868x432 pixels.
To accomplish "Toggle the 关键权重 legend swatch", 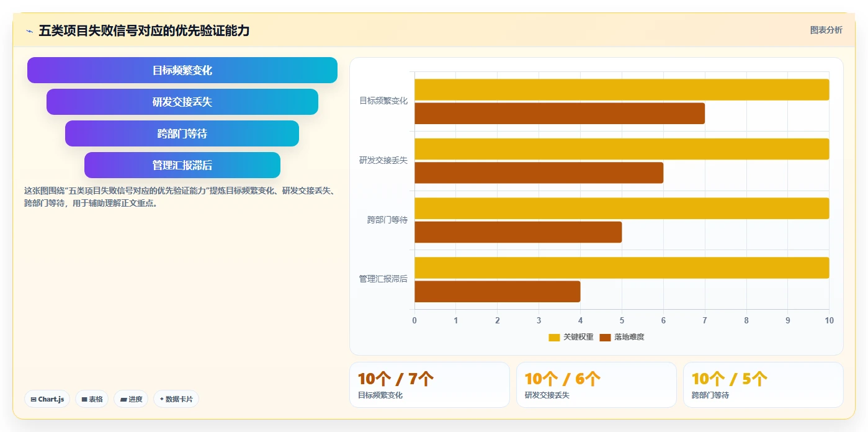I will [x=554, y=337].
